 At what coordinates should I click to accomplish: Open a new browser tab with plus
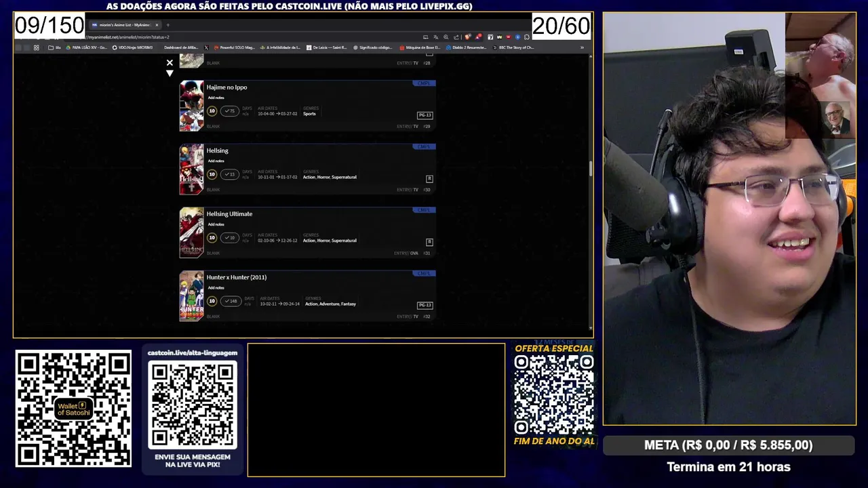pyautogui.click(x=167, y=25)
